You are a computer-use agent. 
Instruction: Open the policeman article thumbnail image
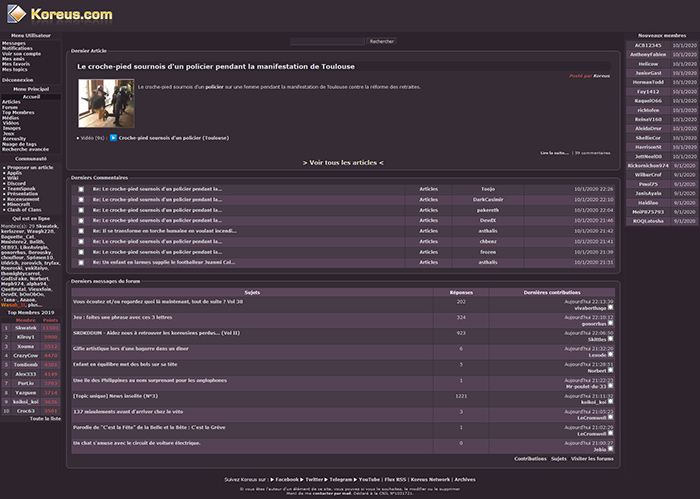[98, 103]
